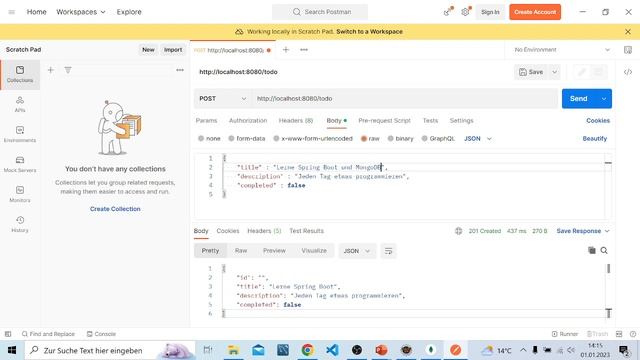Open the History sidebar panel
Viewport: 640px width, 360px height.
[20, 224]
